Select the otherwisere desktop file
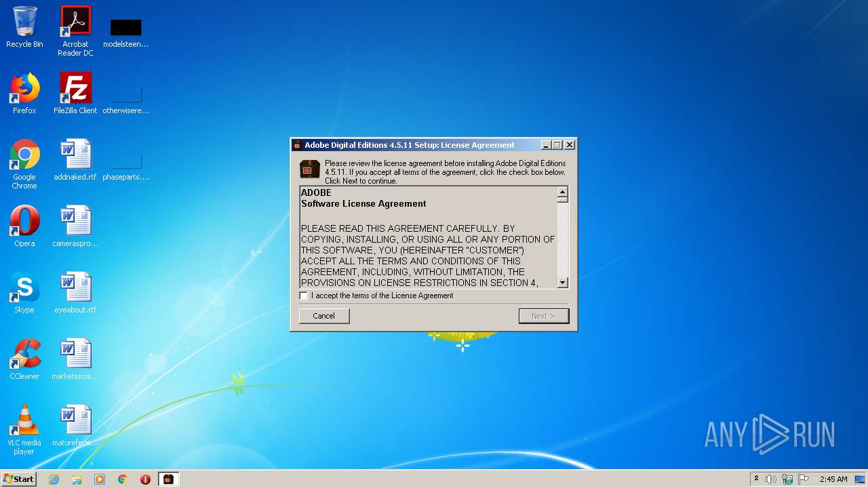 click(x=126, y=100)
